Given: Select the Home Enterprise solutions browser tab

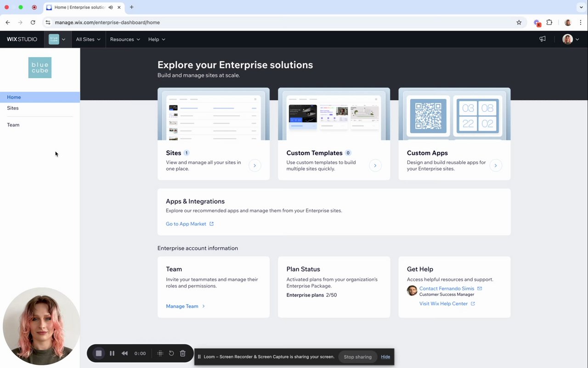Looking at the screenshot, I should coord(84,7).
